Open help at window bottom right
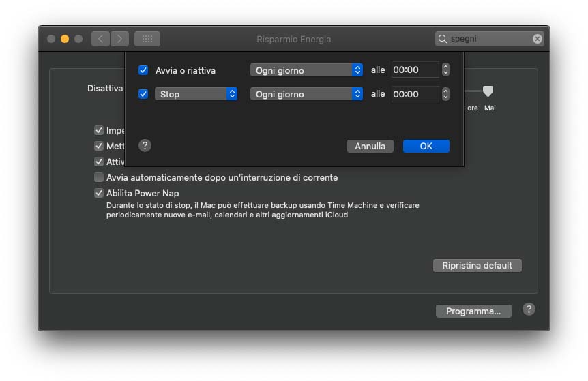Screen dimensions: 588x381 (529, 309)
